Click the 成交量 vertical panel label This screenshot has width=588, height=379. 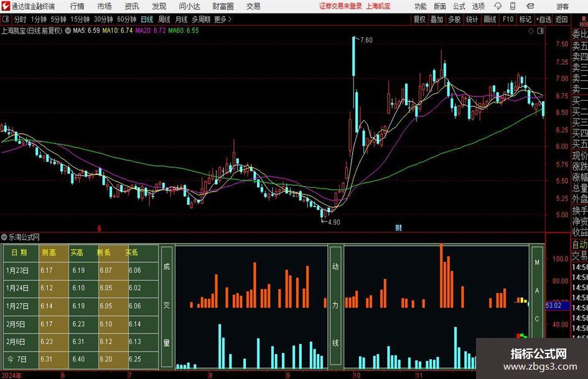167,306
